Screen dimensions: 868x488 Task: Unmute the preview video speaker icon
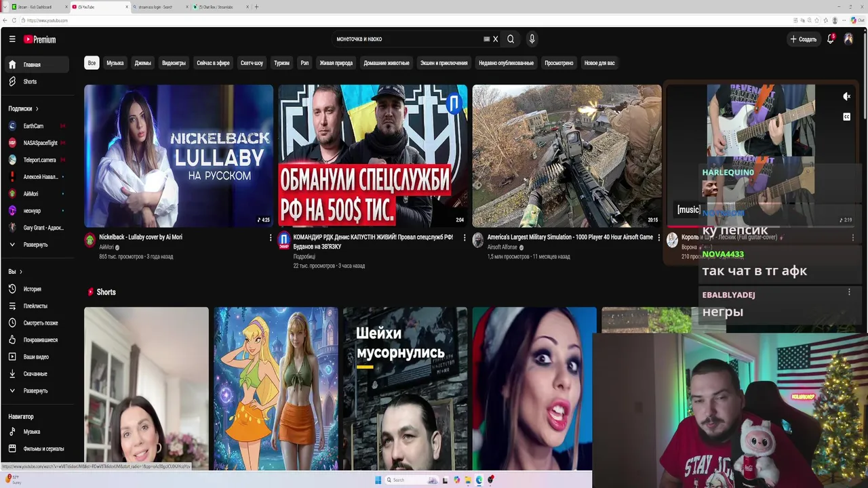(x=847, y=97)
